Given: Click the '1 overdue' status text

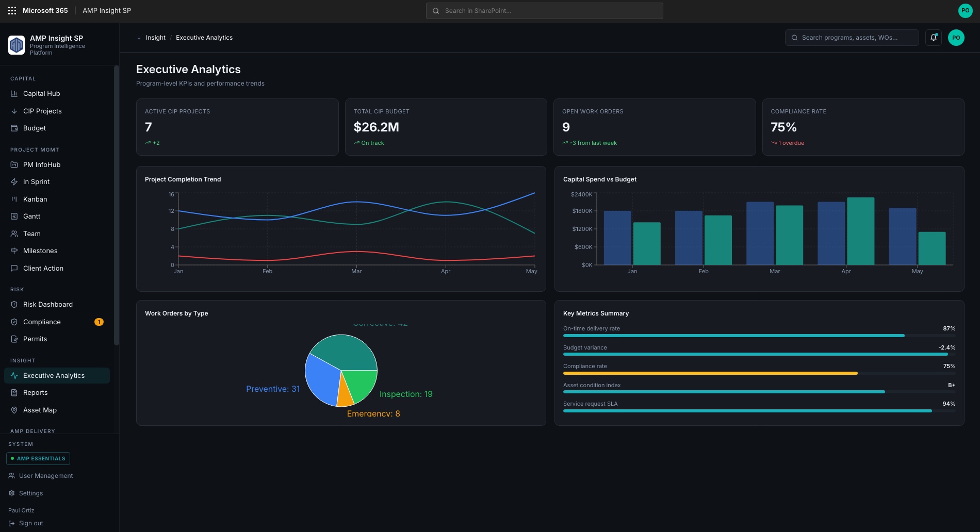Looking at the screenshot, I should click(791, 143).
